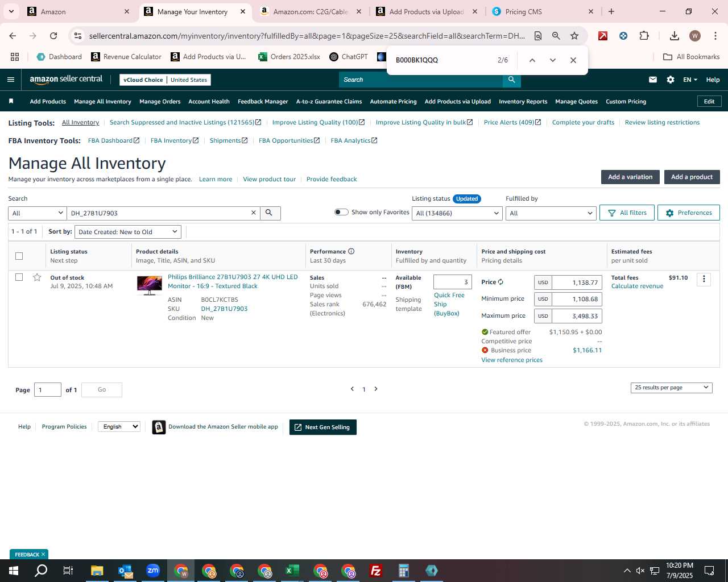The image size is (728, 582).
Task: Open Inventory Reports in nav bar
Action: tap(523, 101)
